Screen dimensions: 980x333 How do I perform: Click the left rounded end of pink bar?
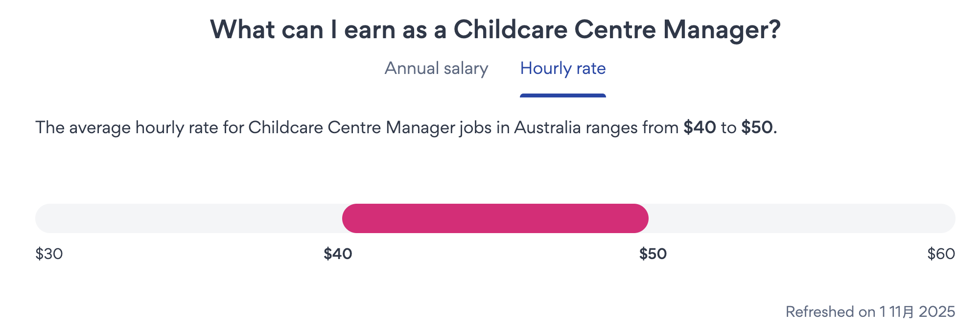coord(350,218)
